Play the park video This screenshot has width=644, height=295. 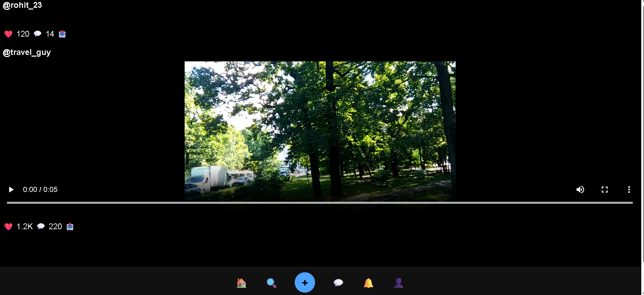(11, 190)
